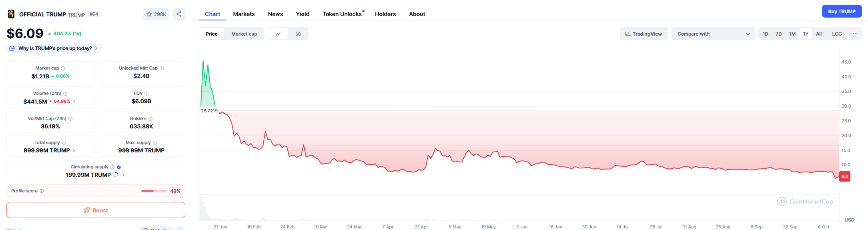Click the $6.09 price value

(x=25, y=33)
